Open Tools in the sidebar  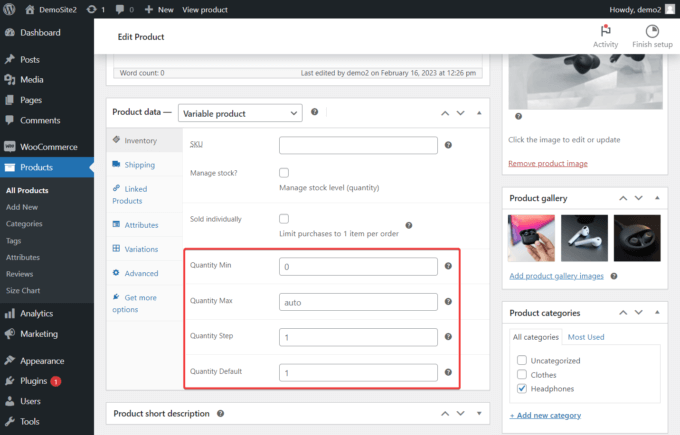tap(47, 421)
